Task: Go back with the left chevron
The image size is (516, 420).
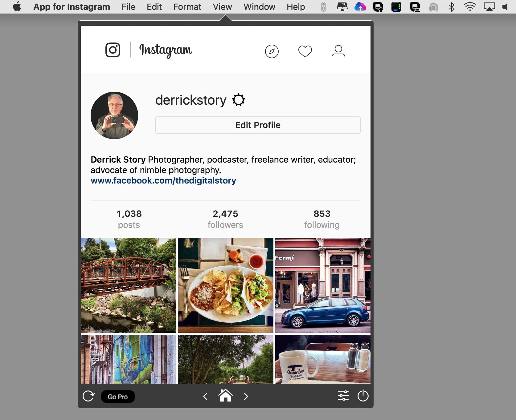Action: [x=205, y=396]
